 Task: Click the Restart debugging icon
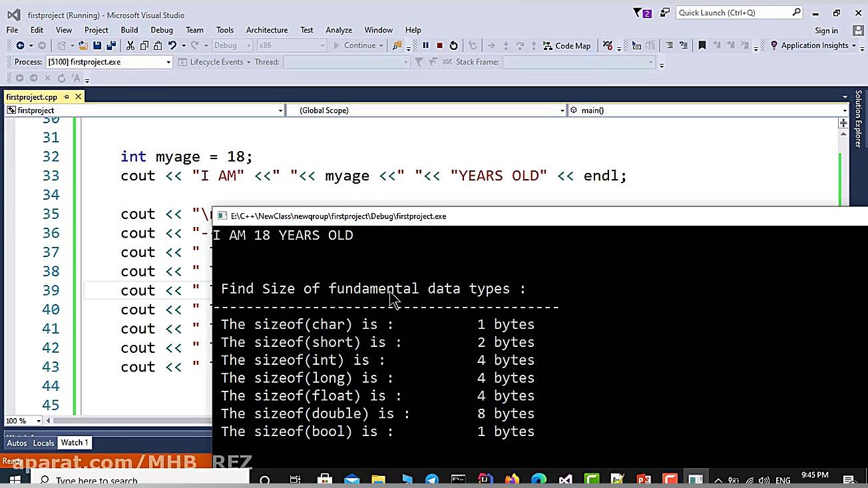tap(454, 45)
